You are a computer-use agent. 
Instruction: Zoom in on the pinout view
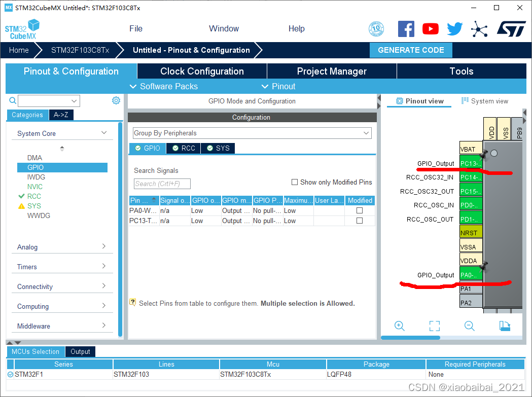click(x=399, y=326)
